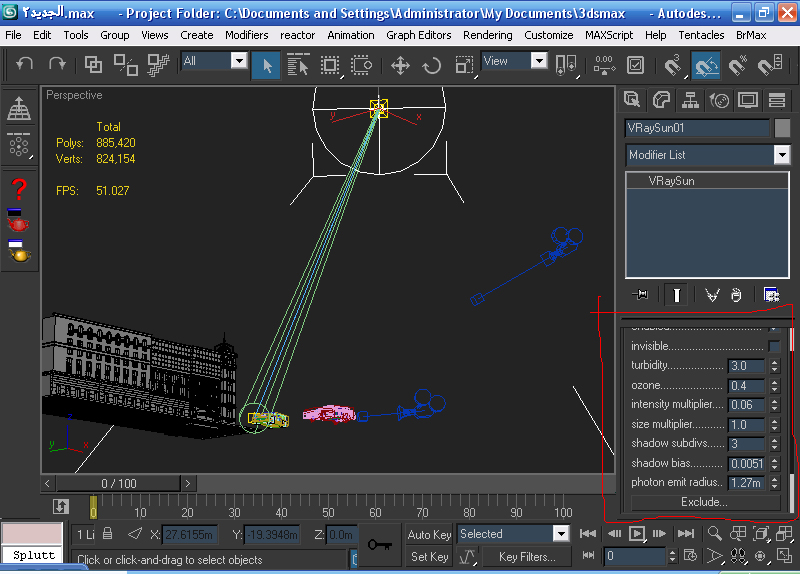Click the Play Animation button

[637, 534]
